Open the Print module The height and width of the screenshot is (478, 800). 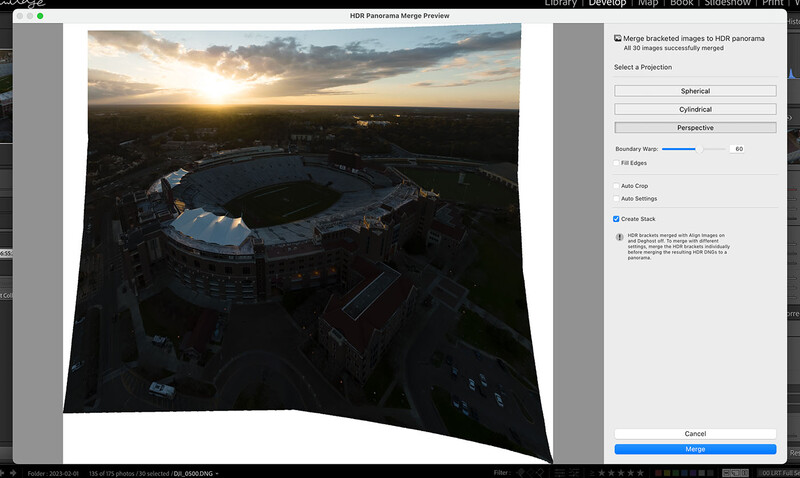(772, 3)
